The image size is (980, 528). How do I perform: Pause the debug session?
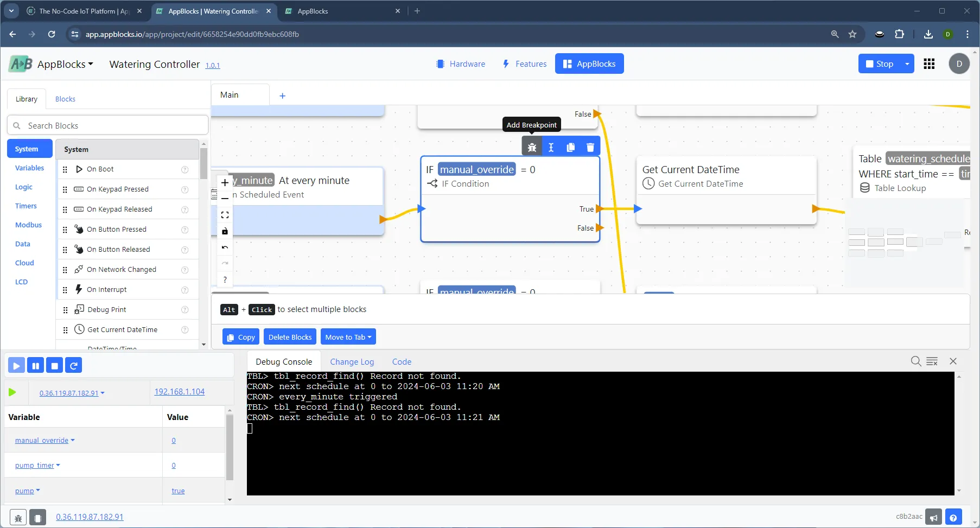35,366
